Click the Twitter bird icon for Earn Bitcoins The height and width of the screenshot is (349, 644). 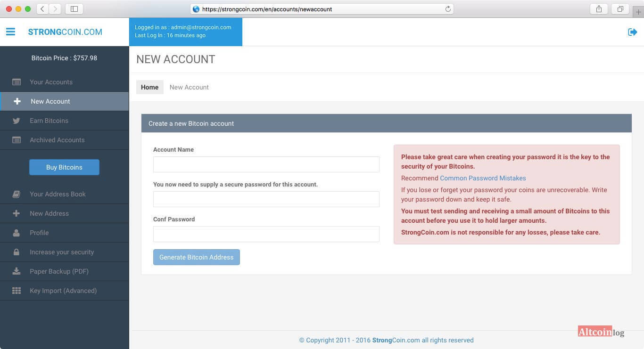pos(17,121)
